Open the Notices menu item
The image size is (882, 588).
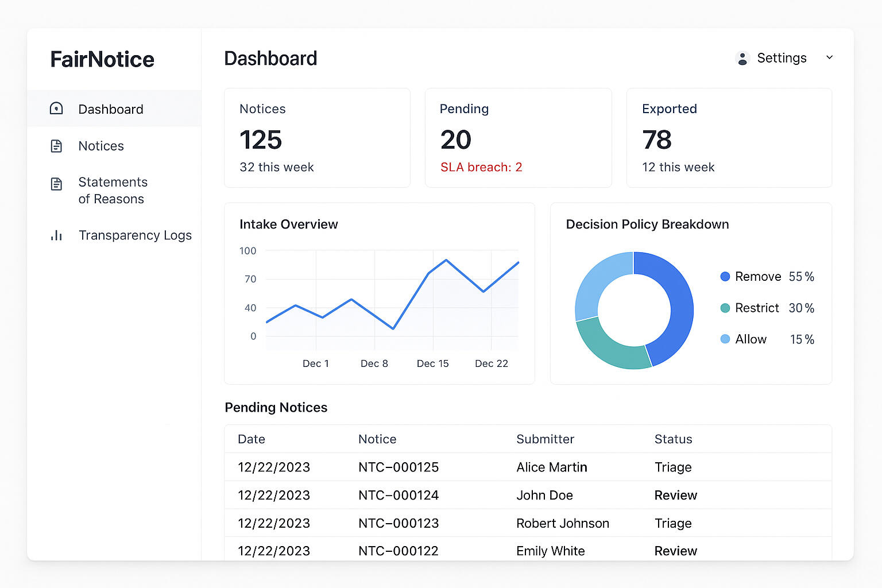click(x=101, y=146)
